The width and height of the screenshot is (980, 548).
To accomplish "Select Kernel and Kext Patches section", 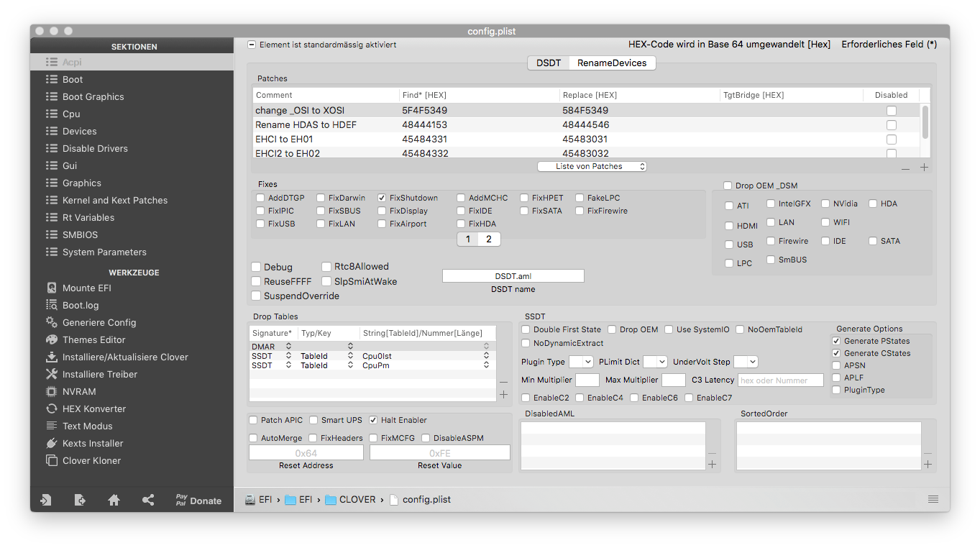I will 115,200.
